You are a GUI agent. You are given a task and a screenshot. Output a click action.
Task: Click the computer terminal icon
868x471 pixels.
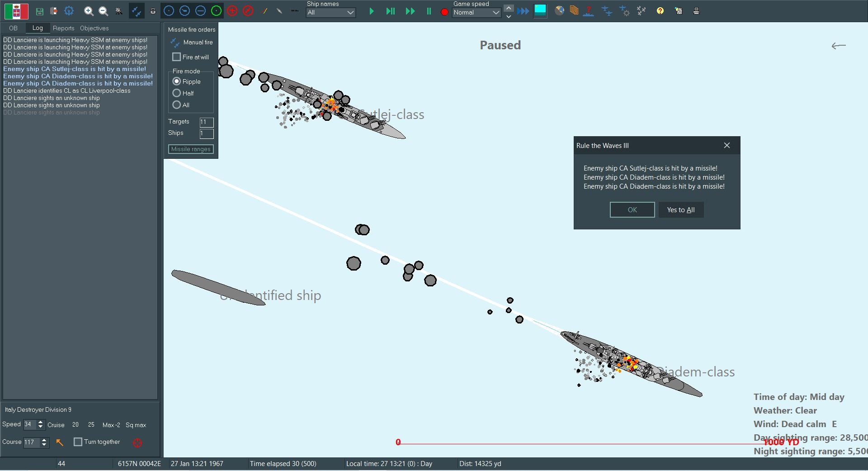696,11
